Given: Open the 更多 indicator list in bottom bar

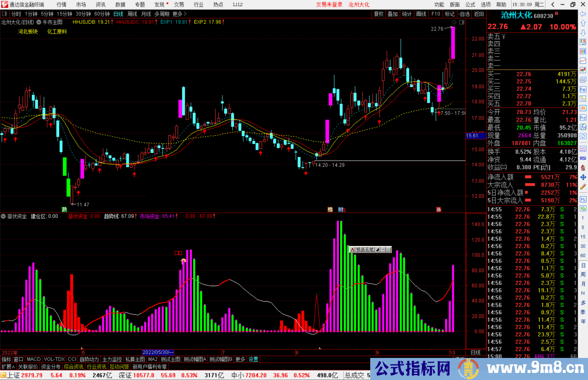Looking at the screenshot, I should (240, 359).
